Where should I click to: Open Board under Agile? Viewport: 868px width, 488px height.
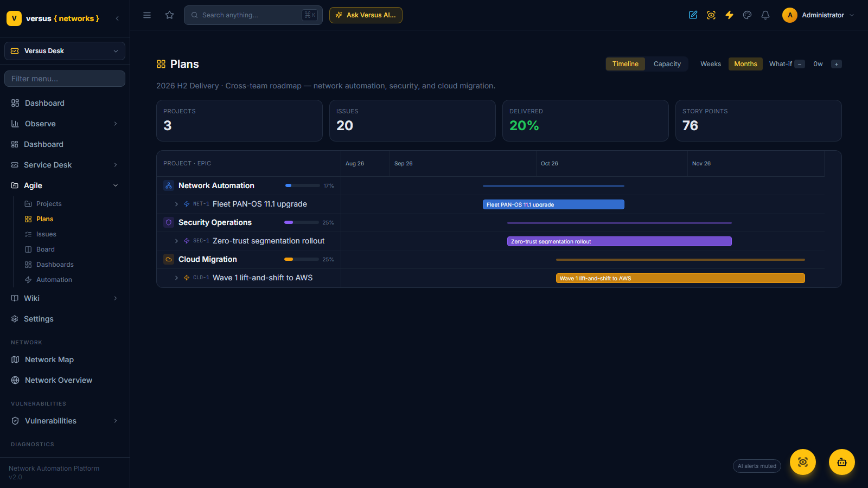pyautogui.click(x=46, y=249)
